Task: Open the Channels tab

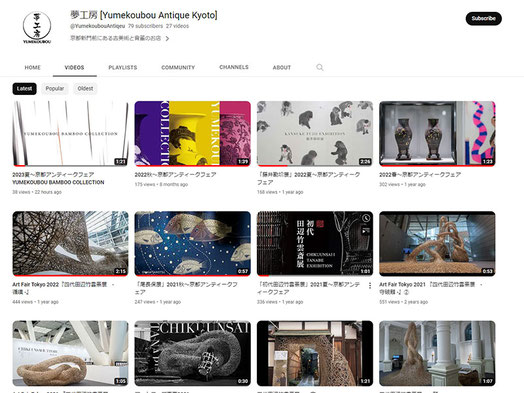Action: tap(234, 67)
